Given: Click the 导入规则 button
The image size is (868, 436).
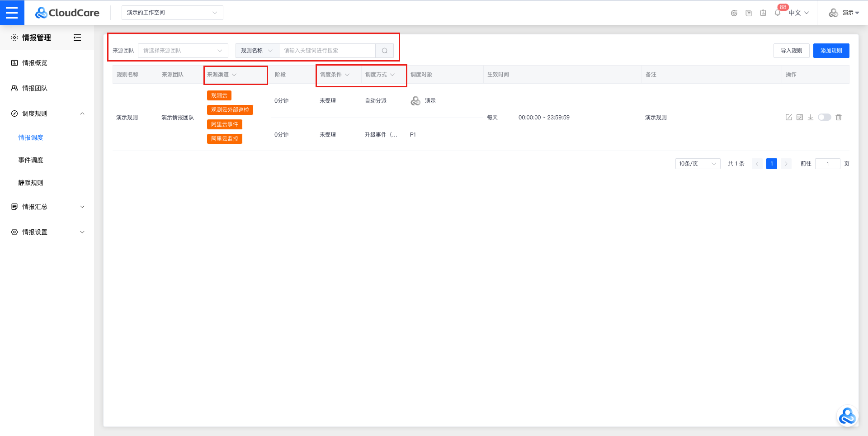Looking at the screenshot, I should 791,51.
